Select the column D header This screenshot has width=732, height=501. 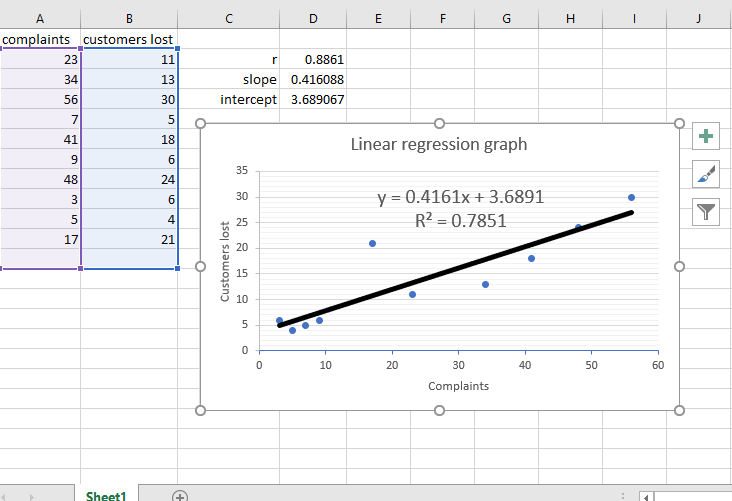point(315,18)
